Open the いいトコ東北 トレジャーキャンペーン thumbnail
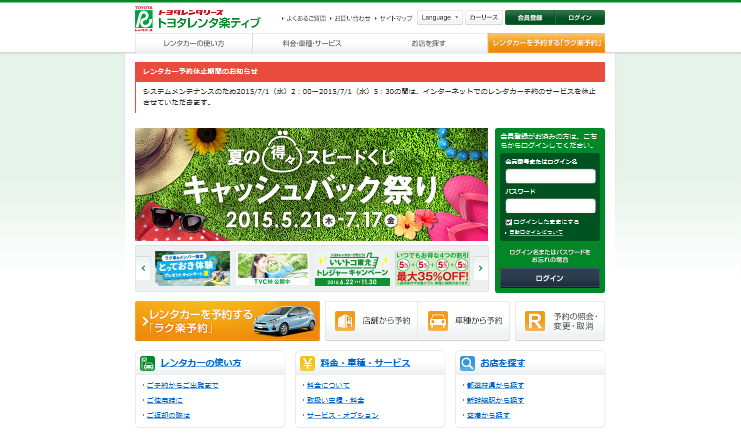The width and height of the screenshot is (741, 435). click(x=352, y=268)
